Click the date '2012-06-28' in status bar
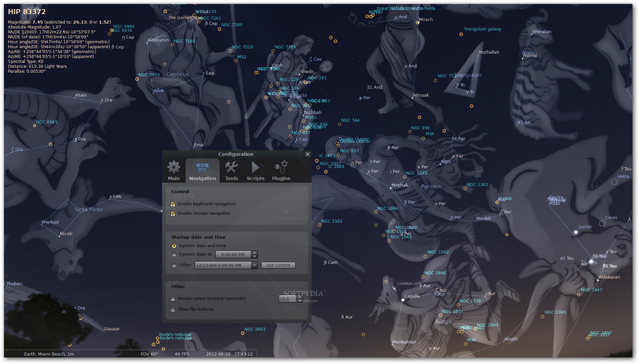 click(218, 354)
